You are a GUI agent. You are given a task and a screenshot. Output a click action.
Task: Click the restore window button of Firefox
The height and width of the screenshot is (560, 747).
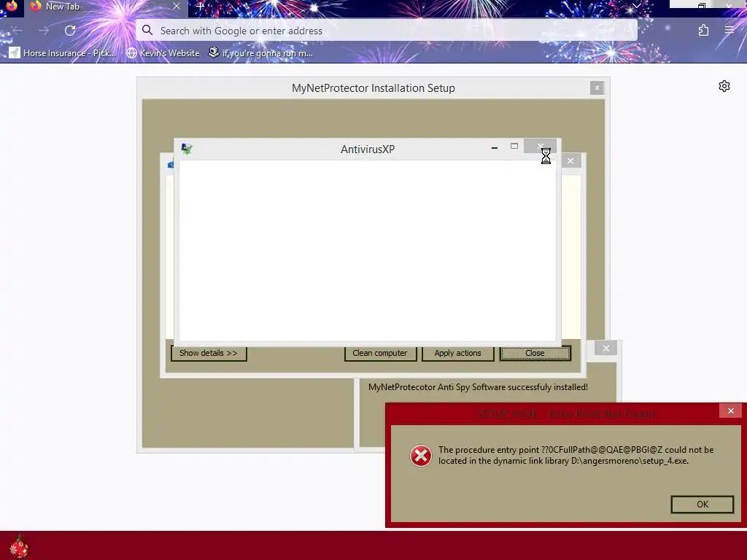click(x=702, y=6)
